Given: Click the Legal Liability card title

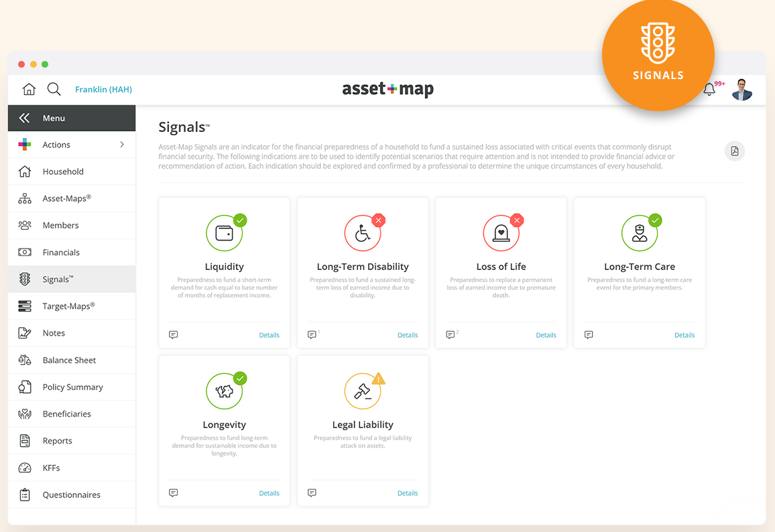Looking at the screenshot, I should [363, 425].
